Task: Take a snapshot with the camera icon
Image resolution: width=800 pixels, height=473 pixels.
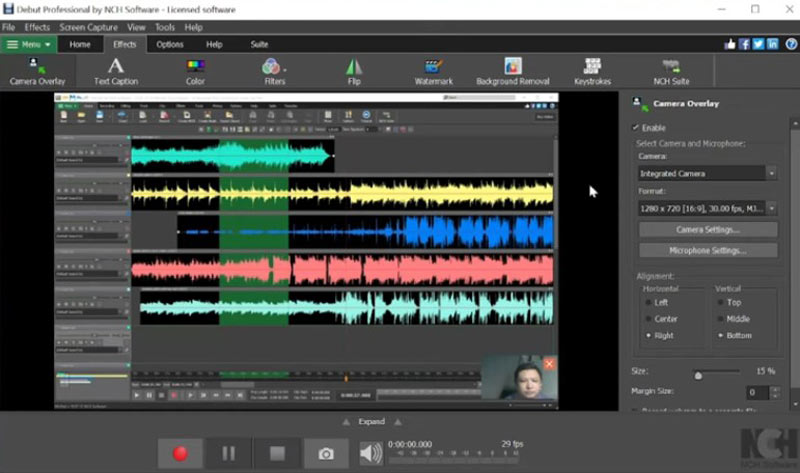Action: click(326, 453)
